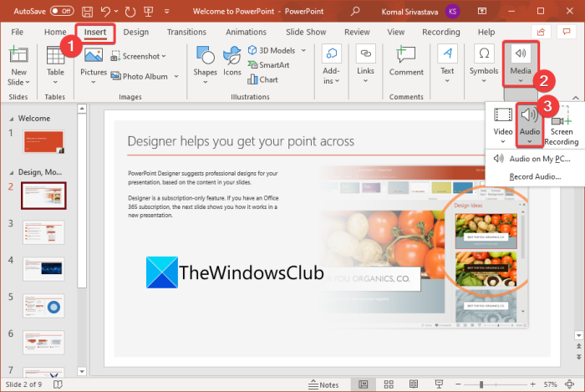Screen dimensions: 585x392
Task: Select slide 4 thumbnail
Action: pyautogui.click(x=43, y=269)
